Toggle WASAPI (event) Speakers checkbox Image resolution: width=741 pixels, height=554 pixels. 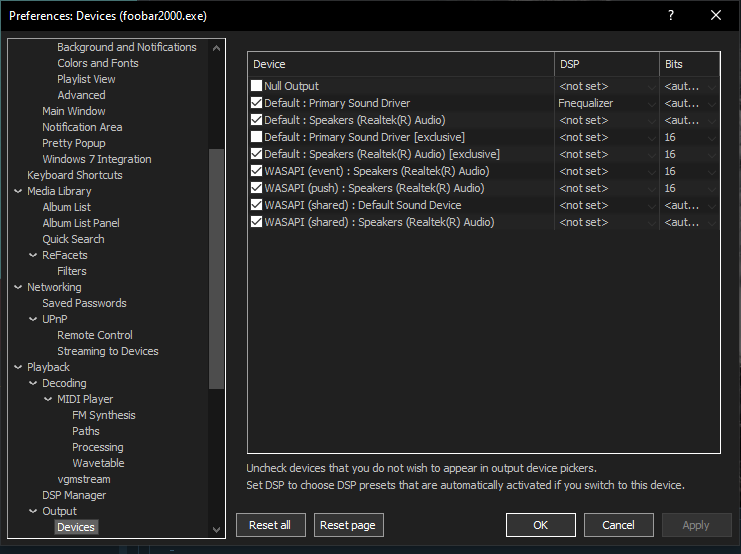click(257, 171)
